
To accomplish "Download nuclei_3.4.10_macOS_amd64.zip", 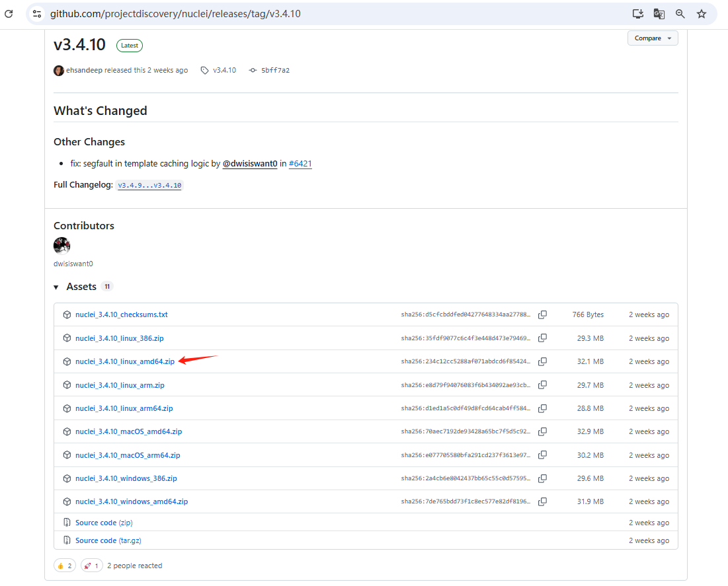I will click(129, 431).
